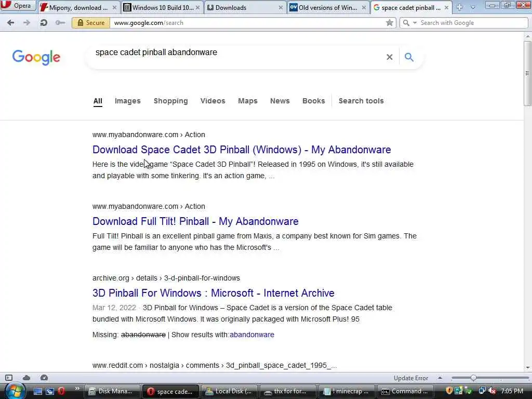Click Switch between windows quick launch icon
This screenshot has width=532, height=399.
tap(50, 391)
